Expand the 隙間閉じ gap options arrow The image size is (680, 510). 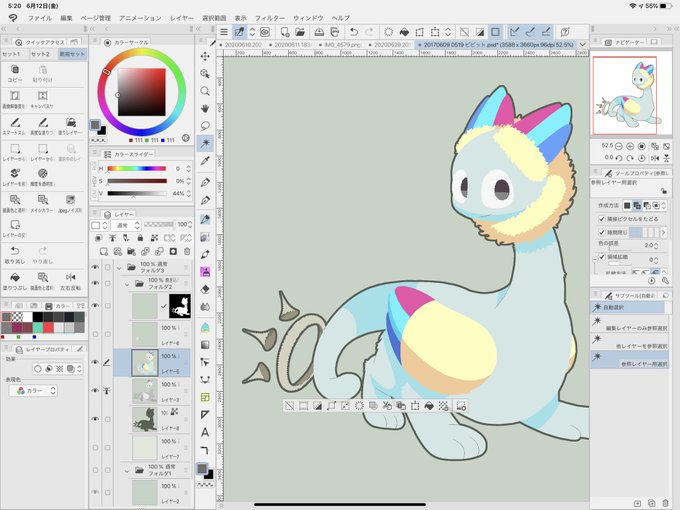coord(664,232)
